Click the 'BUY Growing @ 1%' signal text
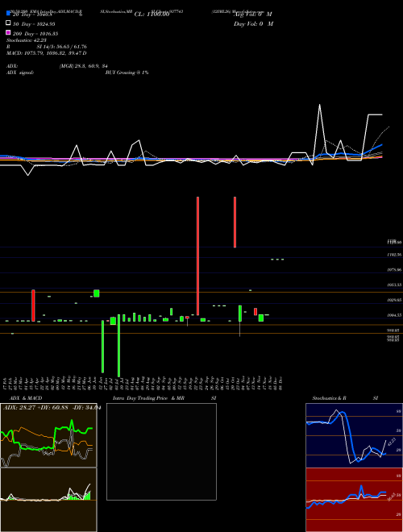Viewport: 403px width, 532px height. 127,73
